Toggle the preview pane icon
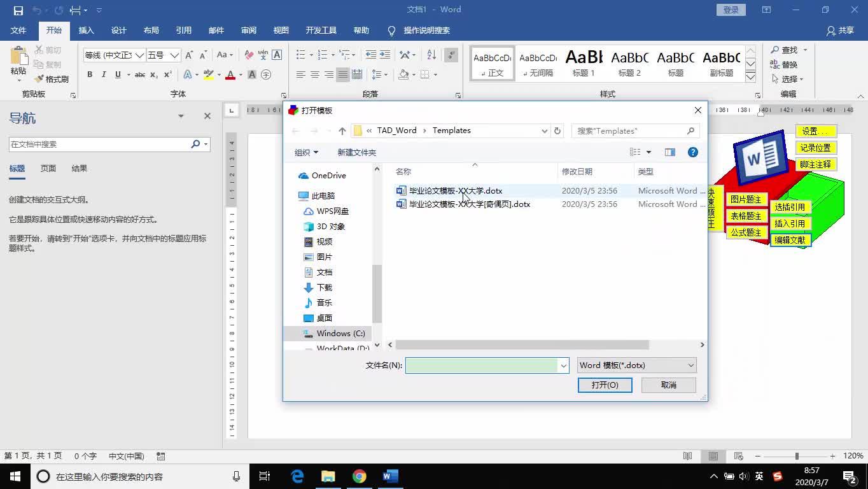This screenshot has width=868, height=489. click(x=669, y=152)
